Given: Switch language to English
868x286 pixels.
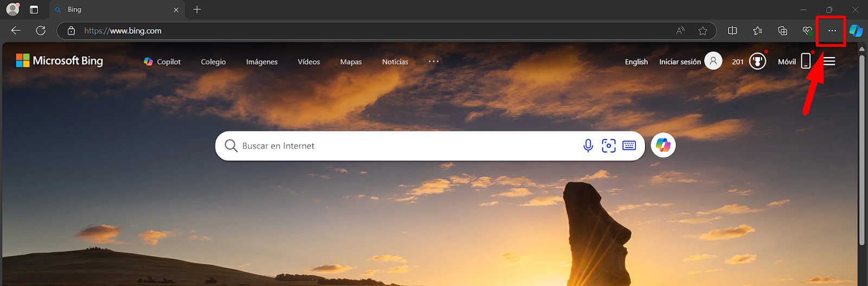Looking at the screenshot, I should point(636,62).
